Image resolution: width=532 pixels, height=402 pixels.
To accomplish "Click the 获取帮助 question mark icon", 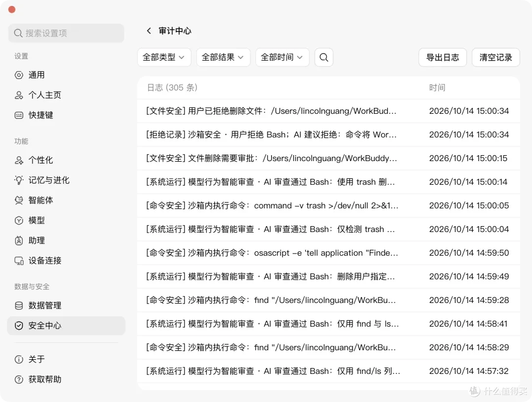I will click(x=19, y=379).
